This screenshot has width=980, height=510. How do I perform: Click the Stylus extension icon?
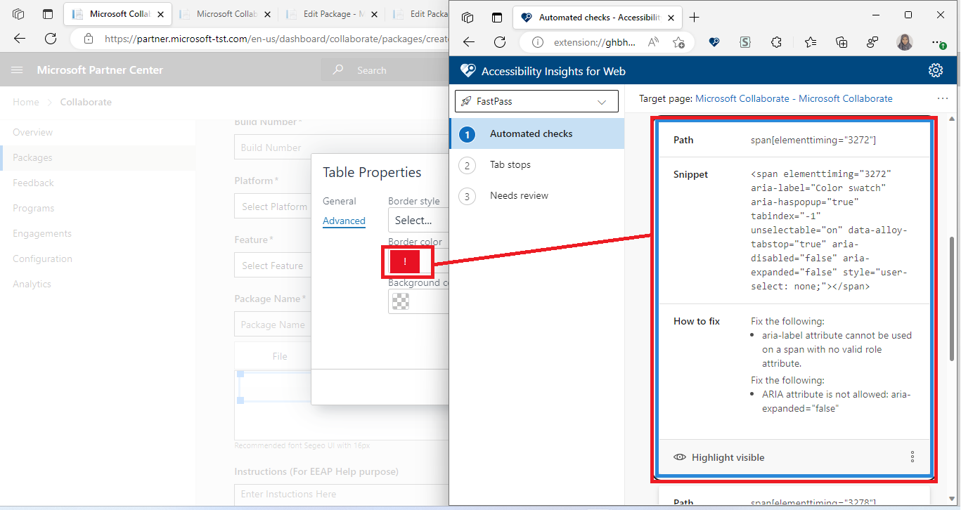[x=744, y=42]
